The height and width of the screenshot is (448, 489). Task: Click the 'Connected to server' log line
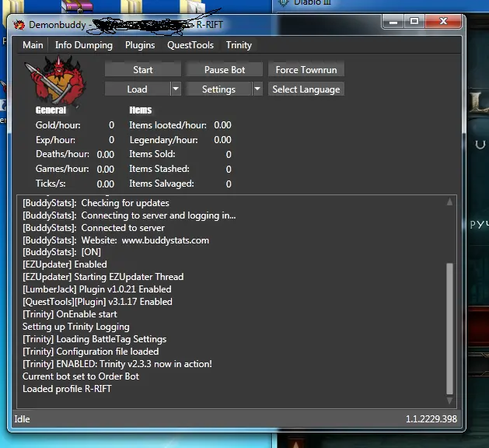pos(93,228)
